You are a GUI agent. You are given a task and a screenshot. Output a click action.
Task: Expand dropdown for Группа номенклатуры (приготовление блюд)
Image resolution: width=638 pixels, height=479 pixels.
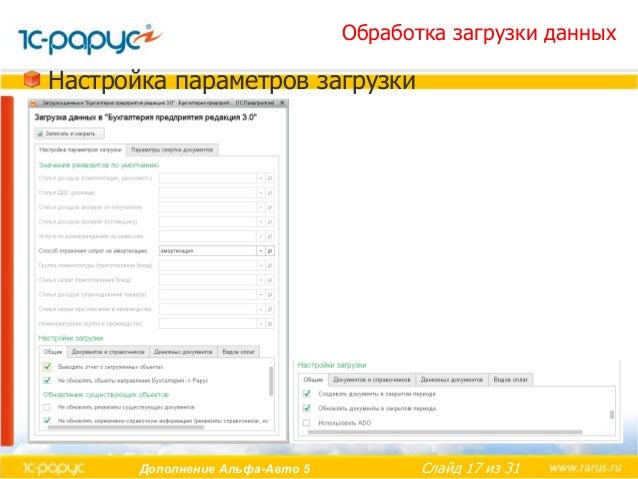261,266
